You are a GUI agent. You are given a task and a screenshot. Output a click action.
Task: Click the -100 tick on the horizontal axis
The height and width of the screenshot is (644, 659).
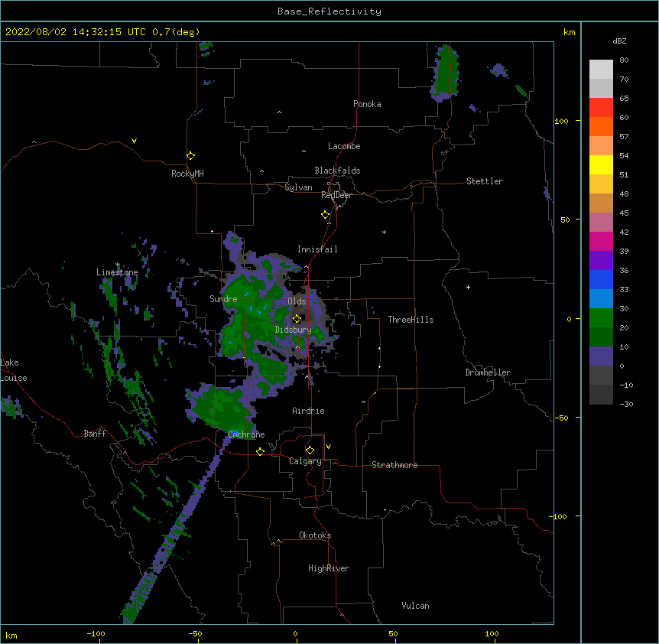coord(96,633)
